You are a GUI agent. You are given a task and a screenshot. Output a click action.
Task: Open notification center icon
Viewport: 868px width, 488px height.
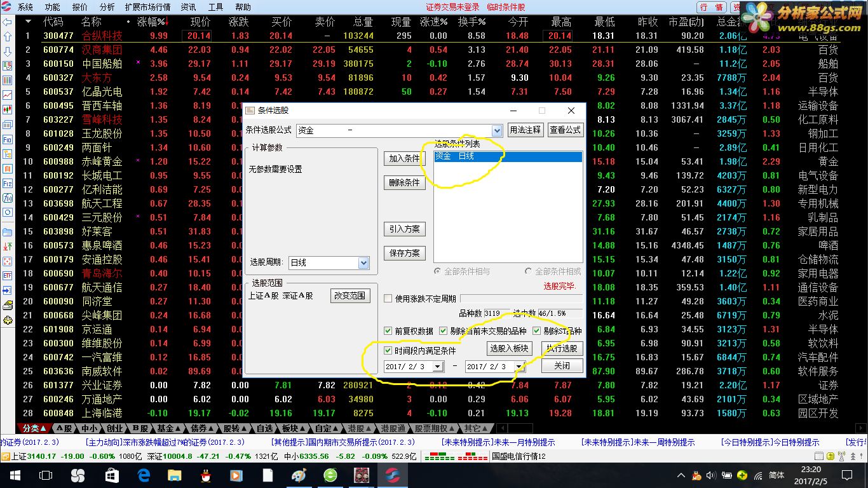[847, 475]
